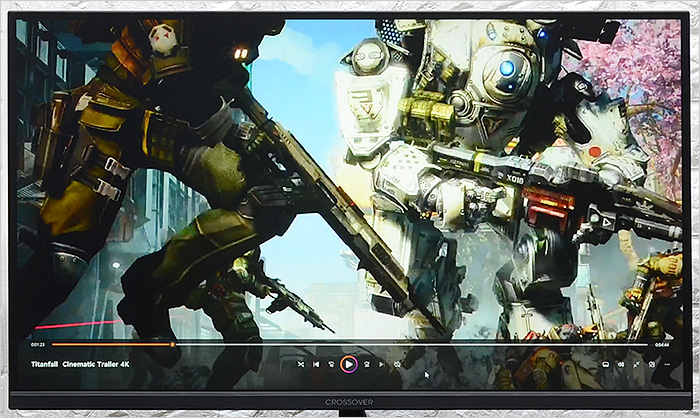Mute the volume speaker icon
Viewport: 700px width, 418px height.
click(621, 365)
